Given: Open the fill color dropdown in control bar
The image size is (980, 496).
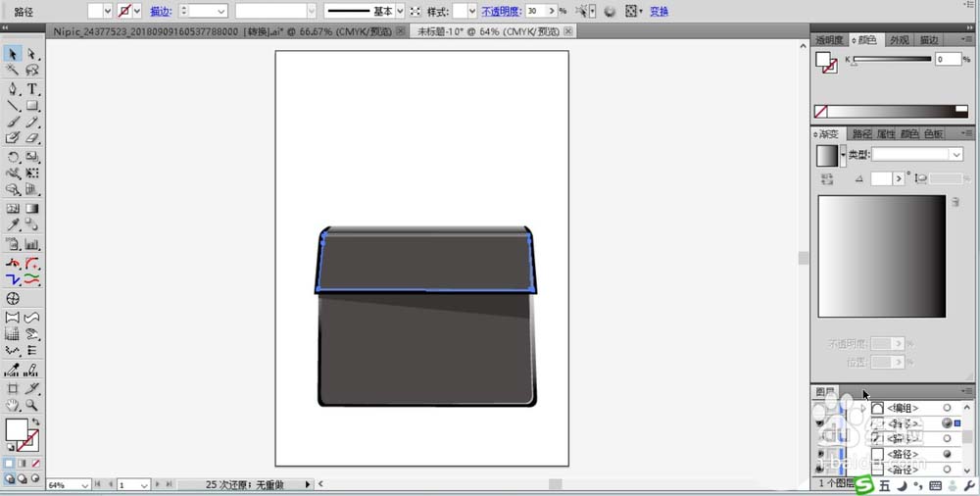Looking at the screenshot, I should pos(108,11).
